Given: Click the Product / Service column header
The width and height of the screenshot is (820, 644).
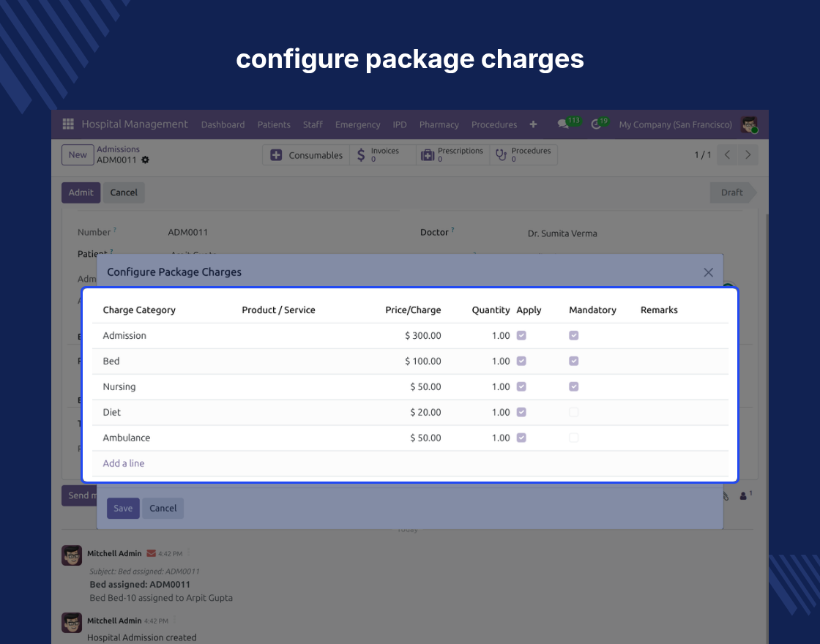Looking at the screenshot, I should pos(278,310).
